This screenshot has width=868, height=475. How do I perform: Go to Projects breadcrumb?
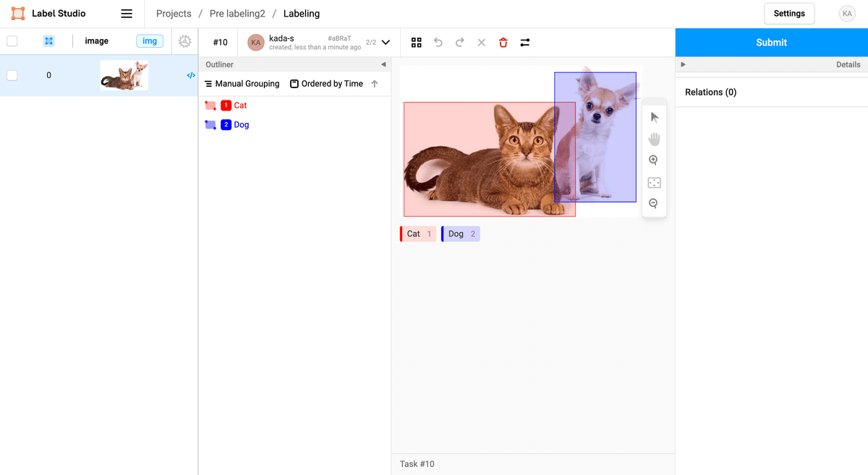pos(174,14)
